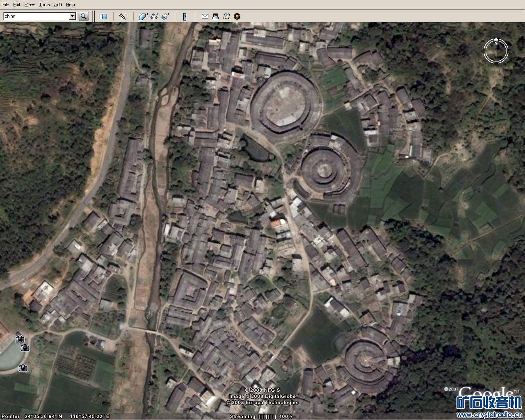The height and width of the screenshot is (420, 525).
Task: Select the ruler measurement tool
Action: click(x=185, y=16)
